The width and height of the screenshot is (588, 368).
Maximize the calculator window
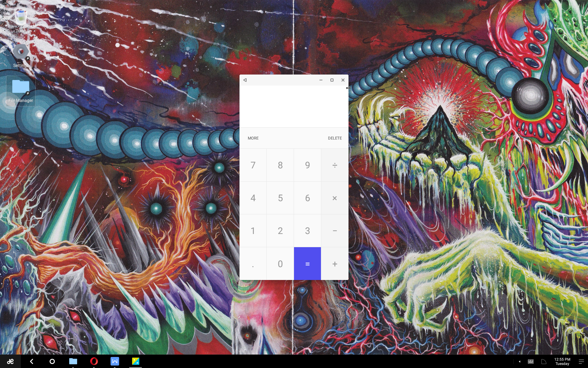[x=332, y=80]
